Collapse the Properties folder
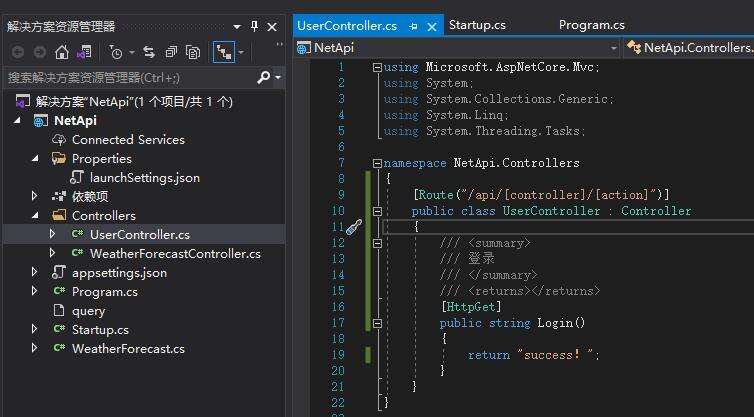754x417 pixels. [x=35, y=158]
